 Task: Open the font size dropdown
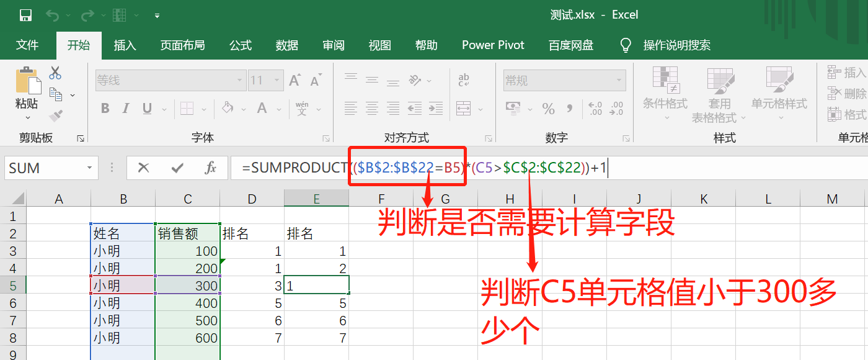[x=277, y=80]
